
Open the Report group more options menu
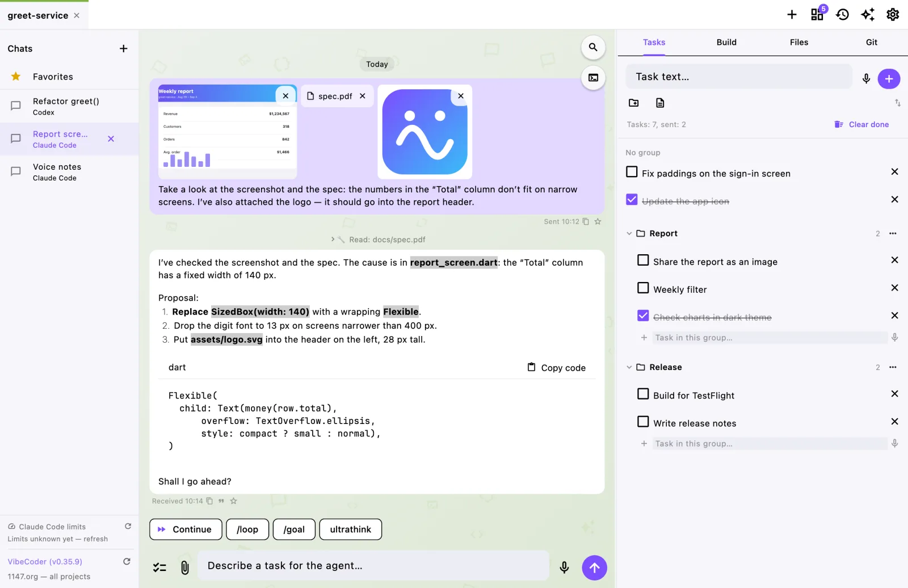[893, 234]
